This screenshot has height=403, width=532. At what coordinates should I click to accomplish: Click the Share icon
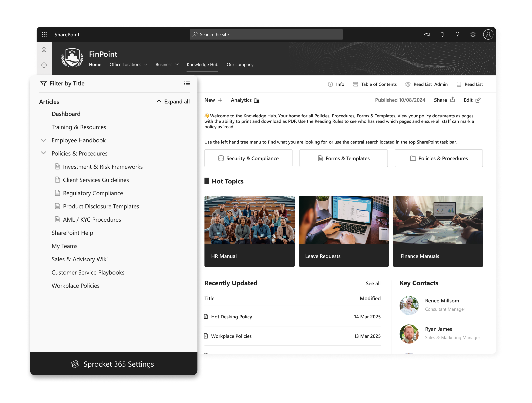click(452, 100)
